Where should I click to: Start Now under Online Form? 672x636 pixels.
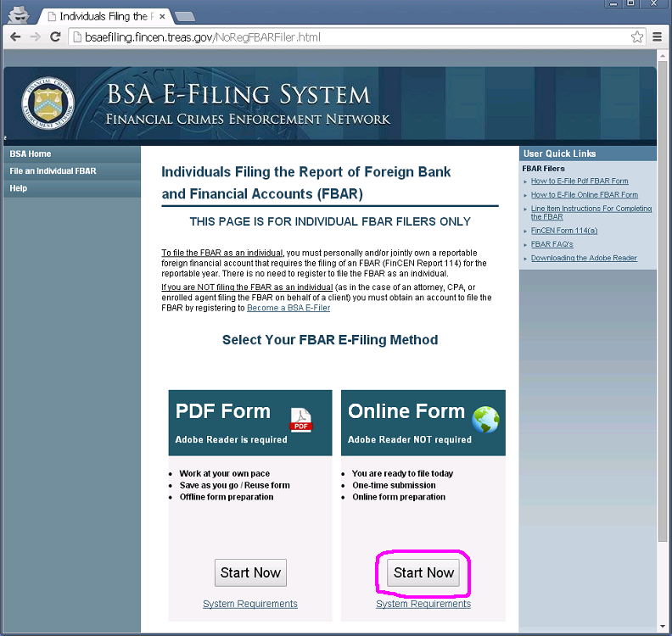pos(423,572)
